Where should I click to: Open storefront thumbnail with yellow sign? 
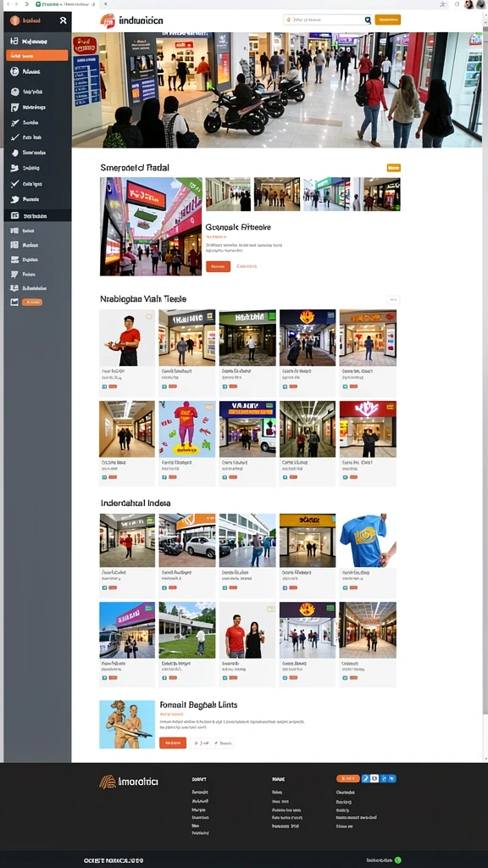point(308,540)
